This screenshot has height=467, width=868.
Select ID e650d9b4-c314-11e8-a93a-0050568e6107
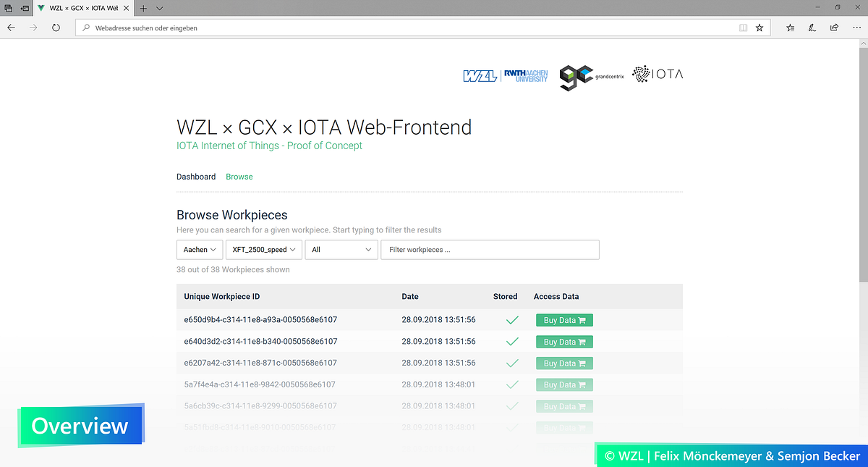point(260,319)
